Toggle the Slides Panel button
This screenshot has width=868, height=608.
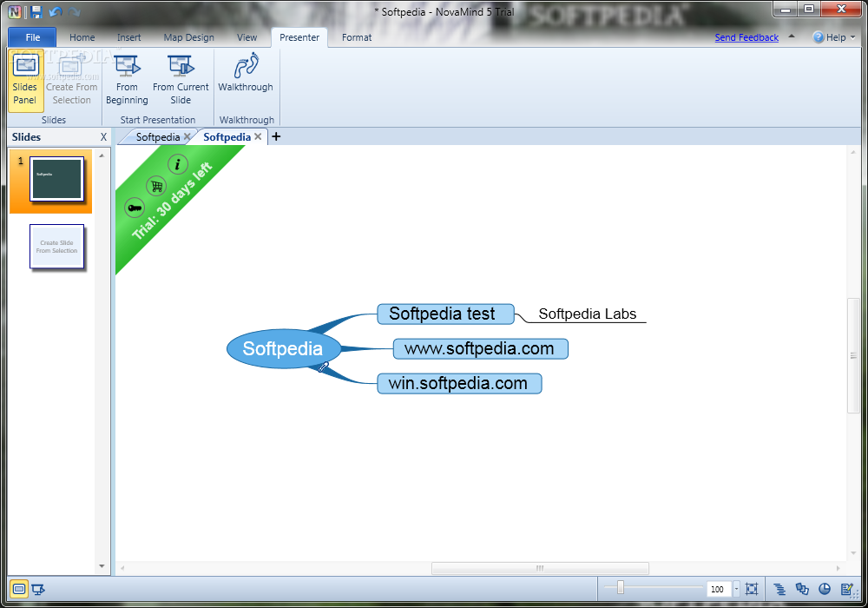point(25,80)
